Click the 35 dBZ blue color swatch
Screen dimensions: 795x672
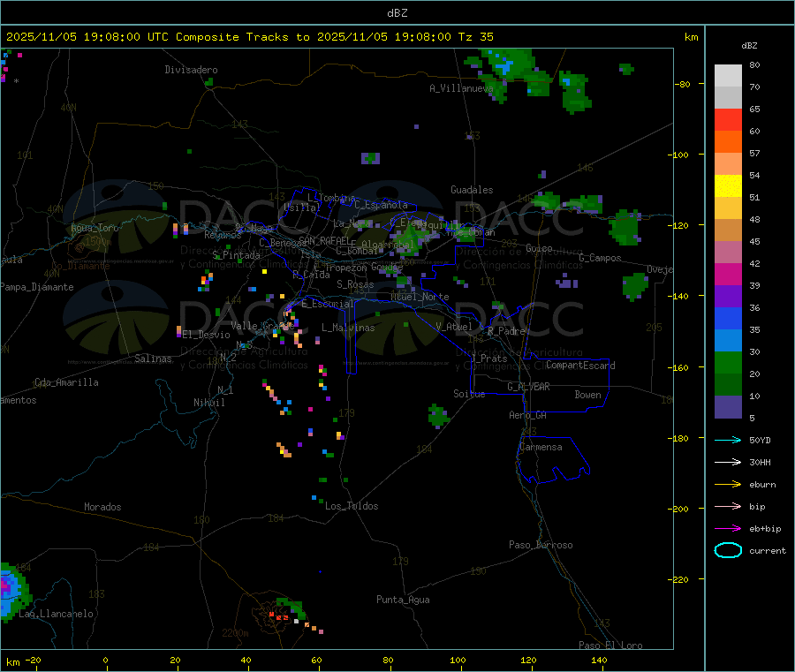tap(728, 341)
